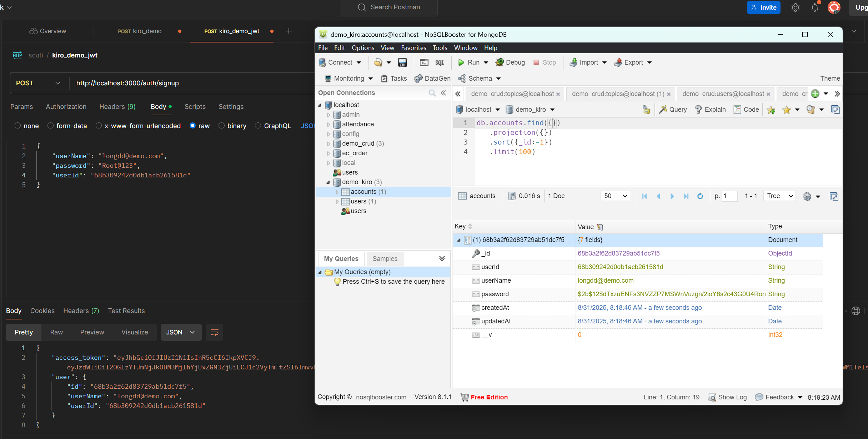The width and height of the screenshot is (868, 439).
Task: Open result settings gear in NoSQLBooster
Action: (807, 196)
